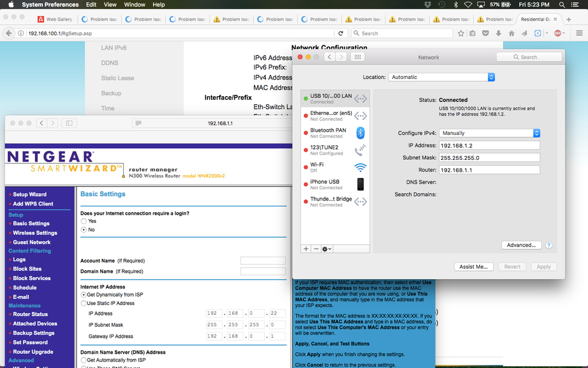Open the Location Automatic dropdown
The width and height of the screenshot is (588, 368).
coord(441,77)
